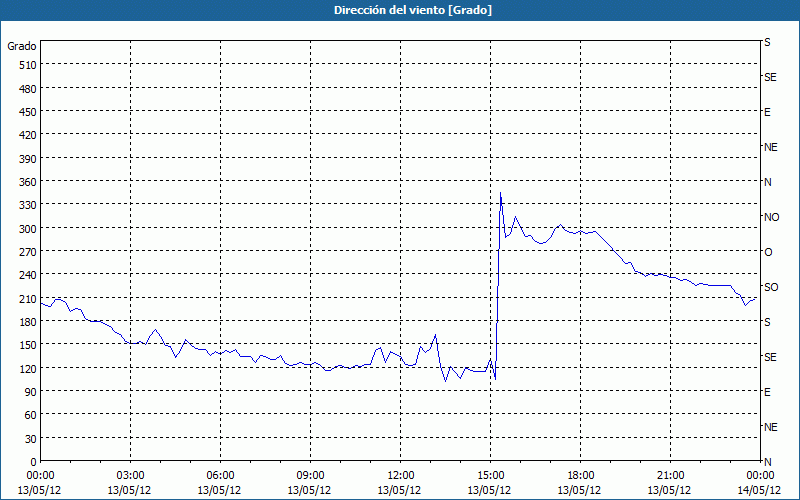Image resolution: width=800 pixels, height=500 pixels.
Task: Select the '14/05/12' date label
Action: 760,490
